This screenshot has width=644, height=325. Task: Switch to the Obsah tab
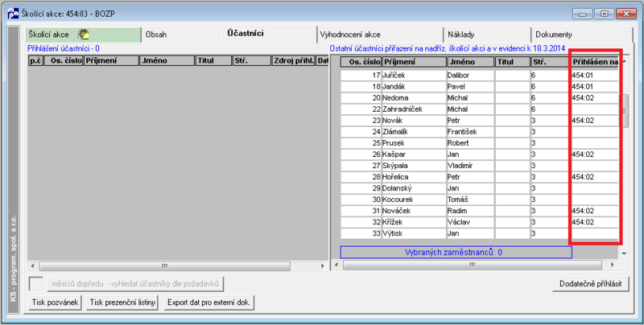[182, 35]
